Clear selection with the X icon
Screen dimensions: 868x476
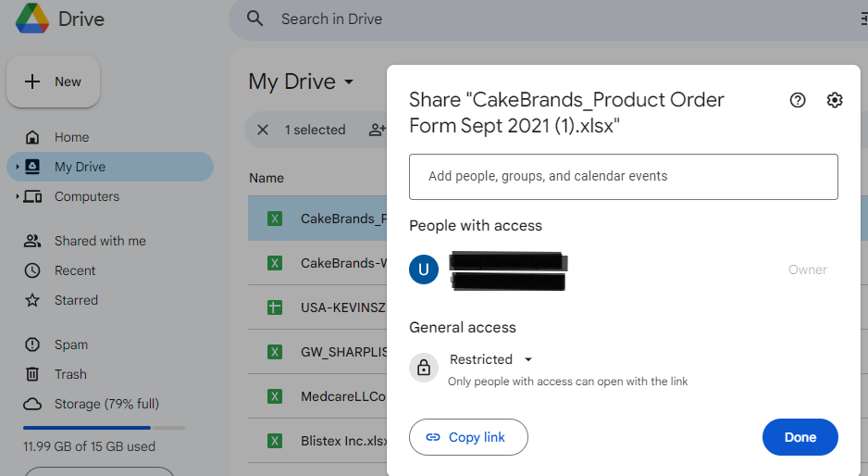(263, 130)
